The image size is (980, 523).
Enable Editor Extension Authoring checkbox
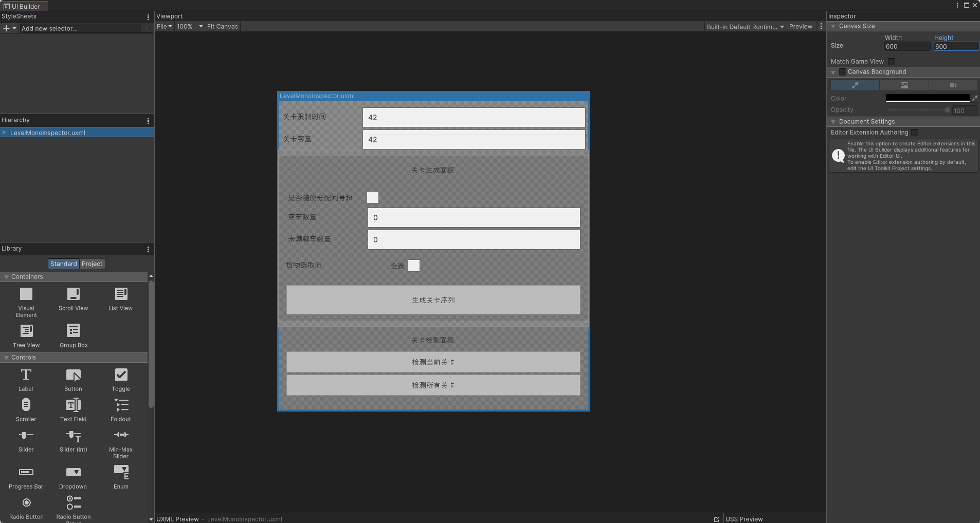(915, 133)
